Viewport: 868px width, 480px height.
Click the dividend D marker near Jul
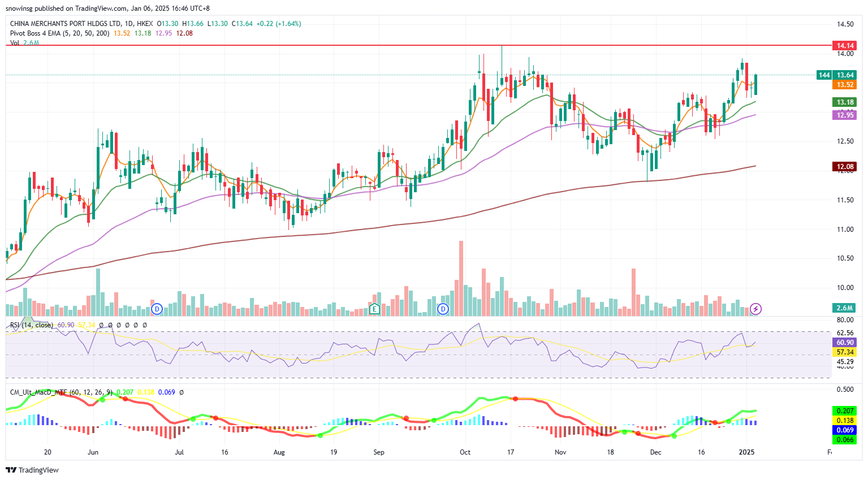coord(157,309)
